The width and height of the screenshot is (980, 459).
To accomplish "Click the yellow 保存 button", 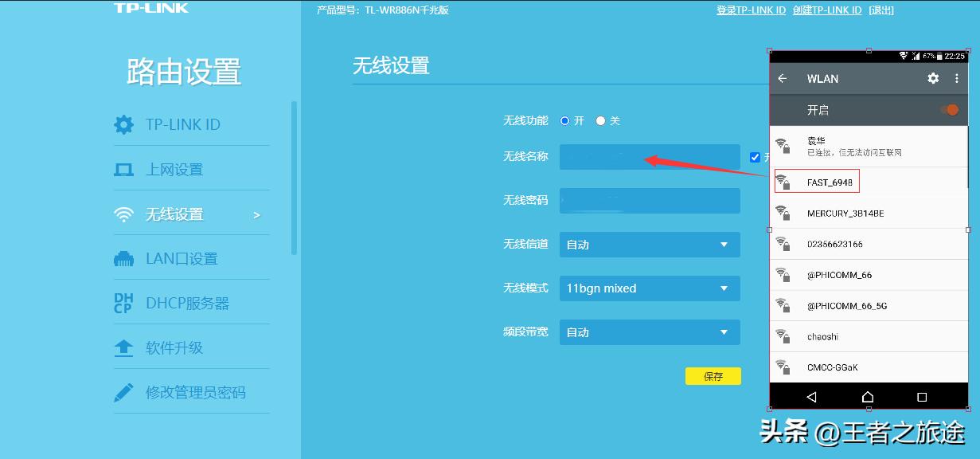I will (713, 375).
